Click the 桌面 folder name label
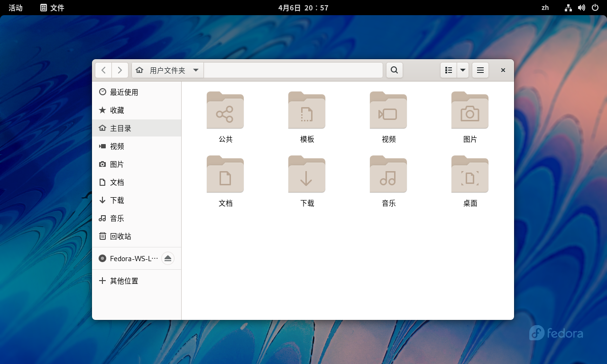The image size is (607, 364). tap(470, 203)
